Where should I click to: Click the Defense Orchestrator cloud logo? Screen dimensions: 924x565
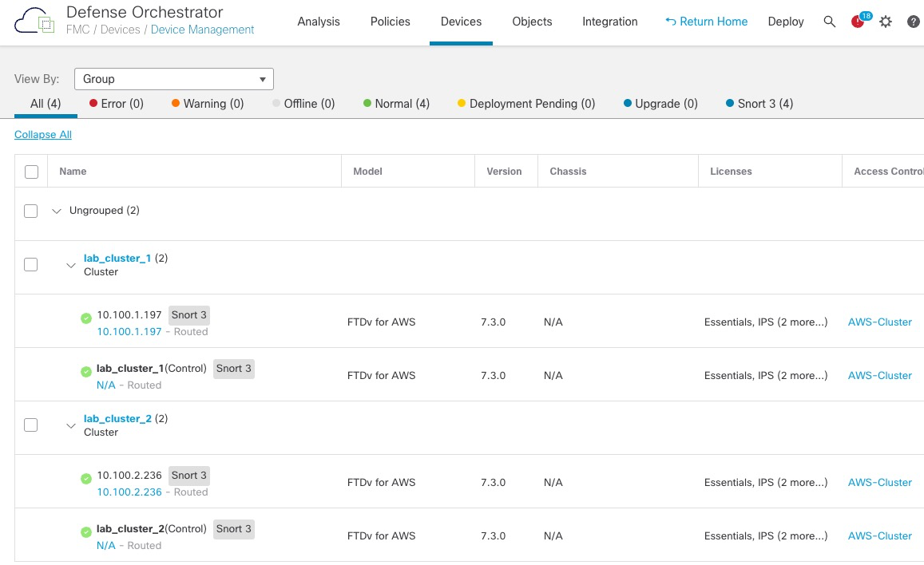(x=32, y=22)
